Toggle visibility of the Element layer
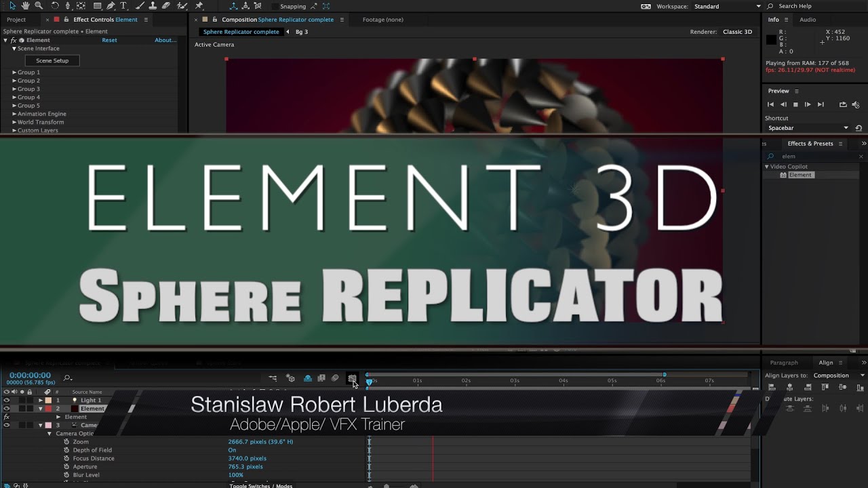868x488 pixels. [6, 409]
